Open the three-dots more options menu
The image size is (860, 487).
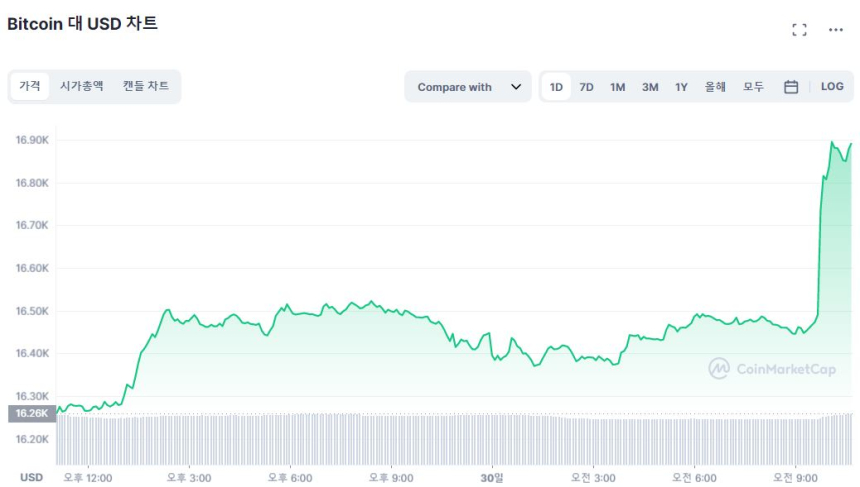836,30
